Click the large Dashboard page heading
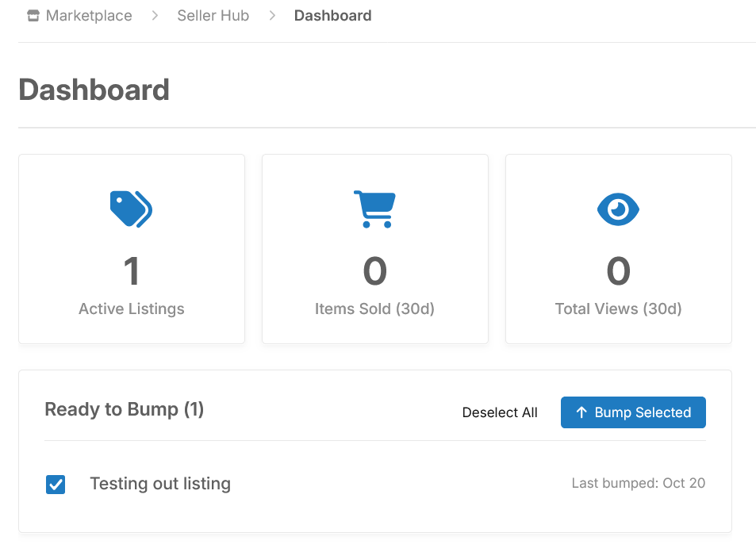The height and width of the screenshot is (552, 756). click(94, 90)
